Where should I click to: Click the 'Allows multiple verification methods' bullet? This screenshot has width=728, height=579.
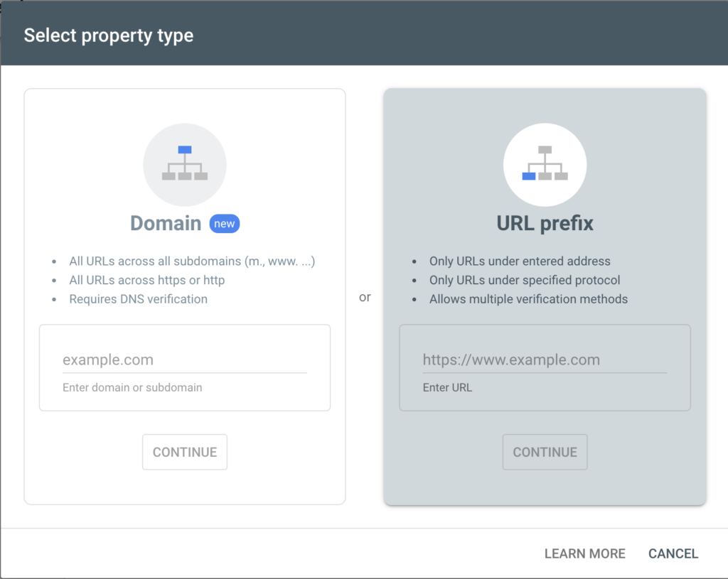tap(529, 299)
